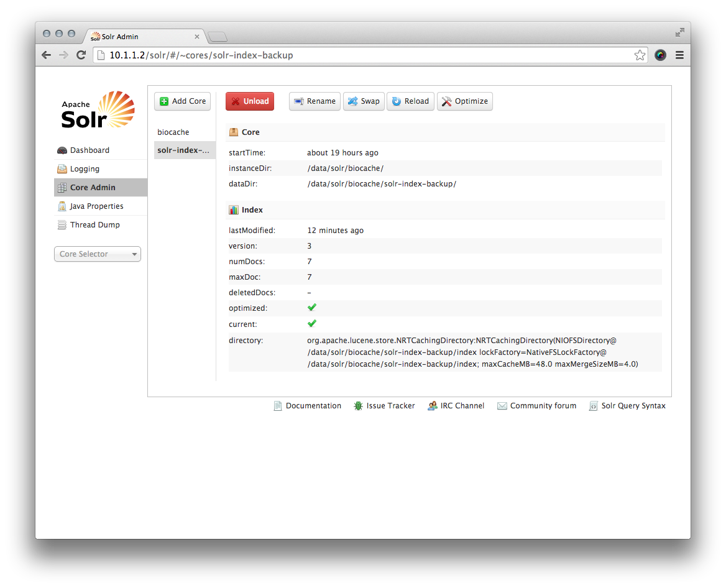Click the 'maxDoc:' label
This screenshot has width=726, height=588.
244,277
